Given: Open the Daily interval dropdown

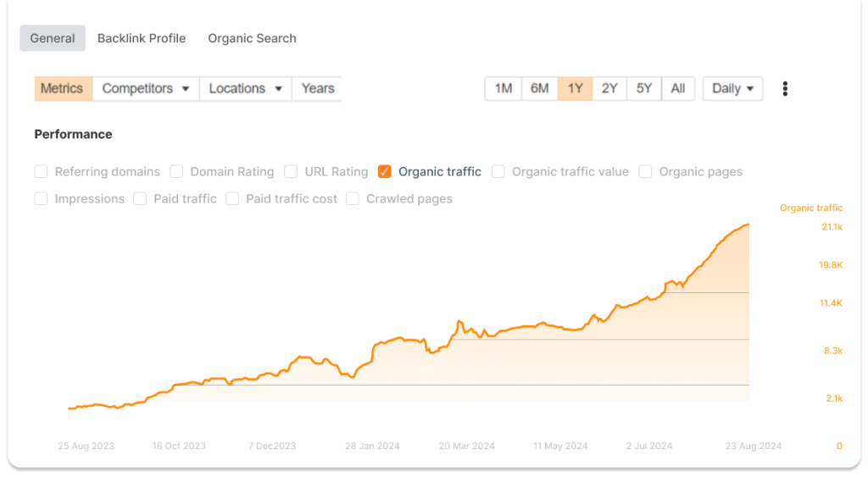Looking at the screenshot, I should coord(733,89).
